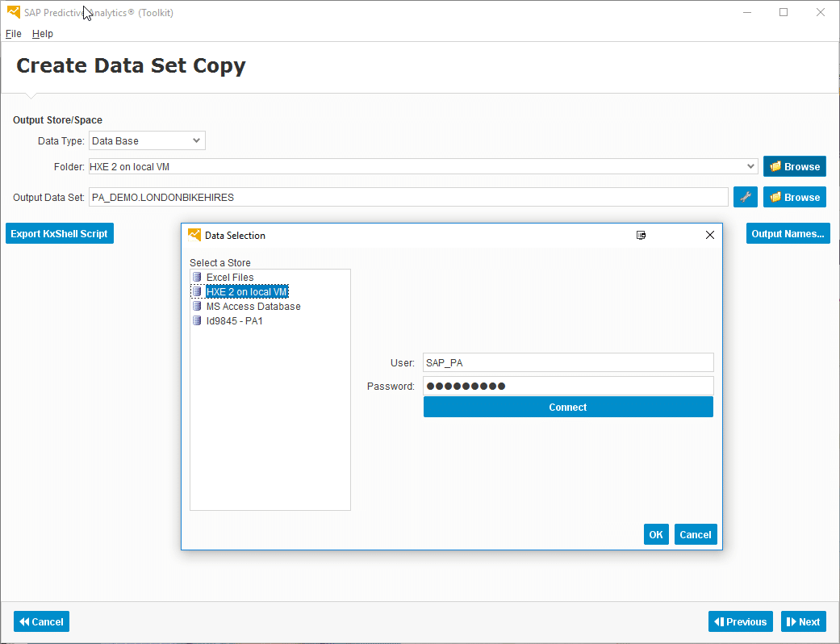840x644 pixels.
Task: Click the Data Selection dialog logo icon
Action: point(194,236)
